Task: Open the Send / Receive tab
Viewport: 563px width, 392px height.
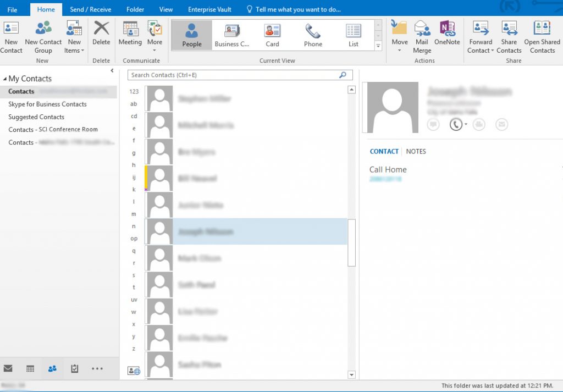Action: pyautogui.click(x=90, y=9)
